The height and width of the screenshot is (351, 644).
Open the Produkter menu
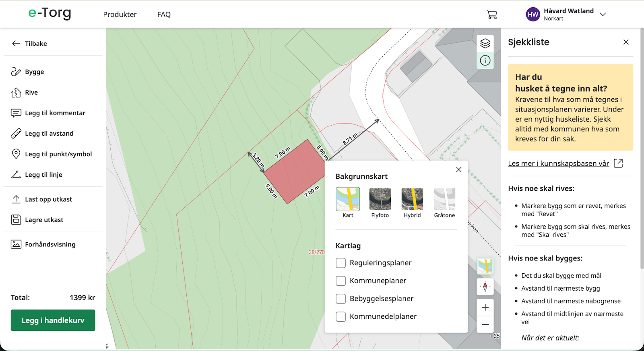click(120, 14)
